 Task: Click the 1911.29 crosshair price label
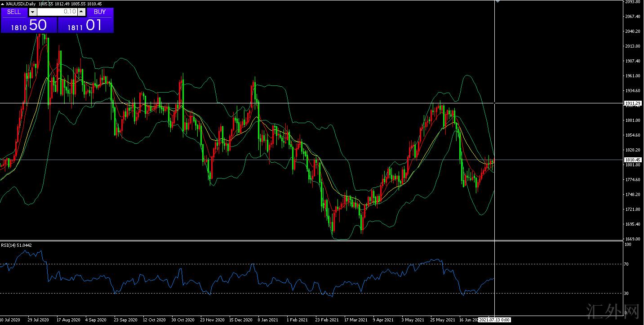(x=632, y=103)
